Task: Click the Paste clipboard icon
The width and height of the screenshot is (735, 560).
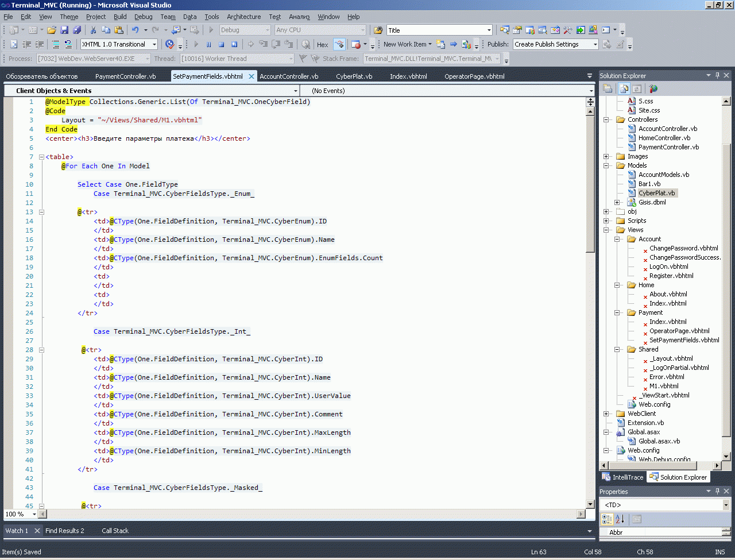Action: [119, 30]
